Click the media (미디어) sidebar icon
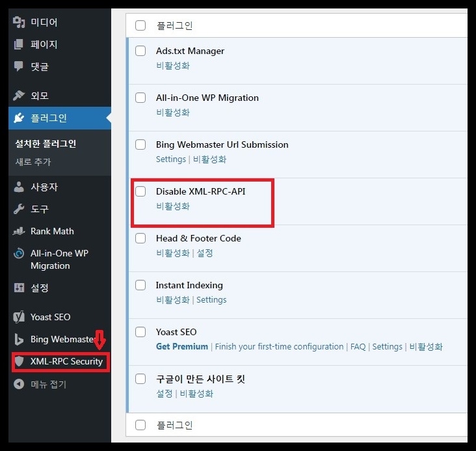 pos(19,22)
